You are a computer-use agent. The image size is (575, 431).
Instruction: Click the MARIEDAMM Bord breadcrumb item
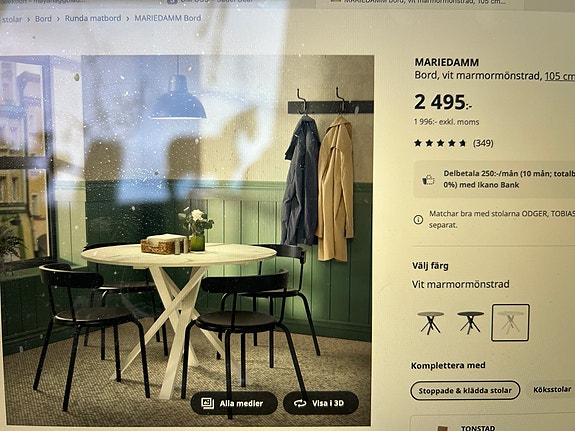click(168, 18)
